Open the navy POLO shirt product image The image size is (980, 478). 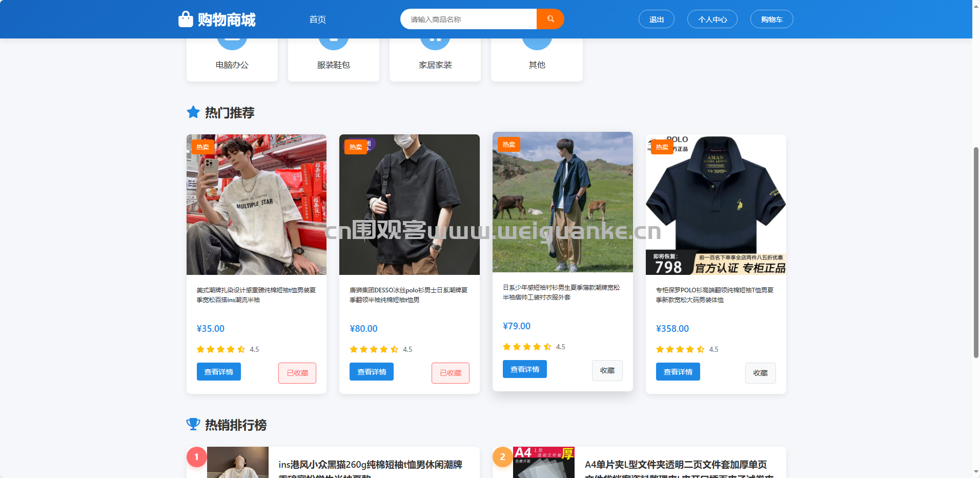pos(716,205)
